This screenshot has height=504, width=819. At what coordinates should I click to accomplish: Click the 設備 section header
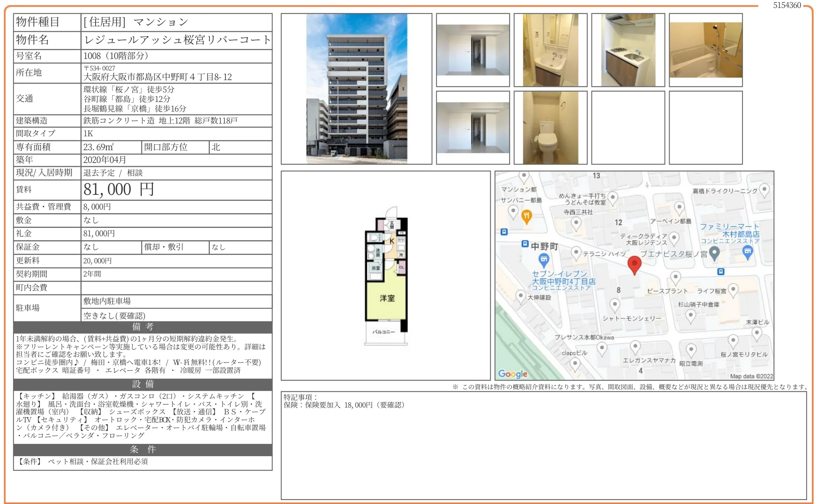(143, 384)
